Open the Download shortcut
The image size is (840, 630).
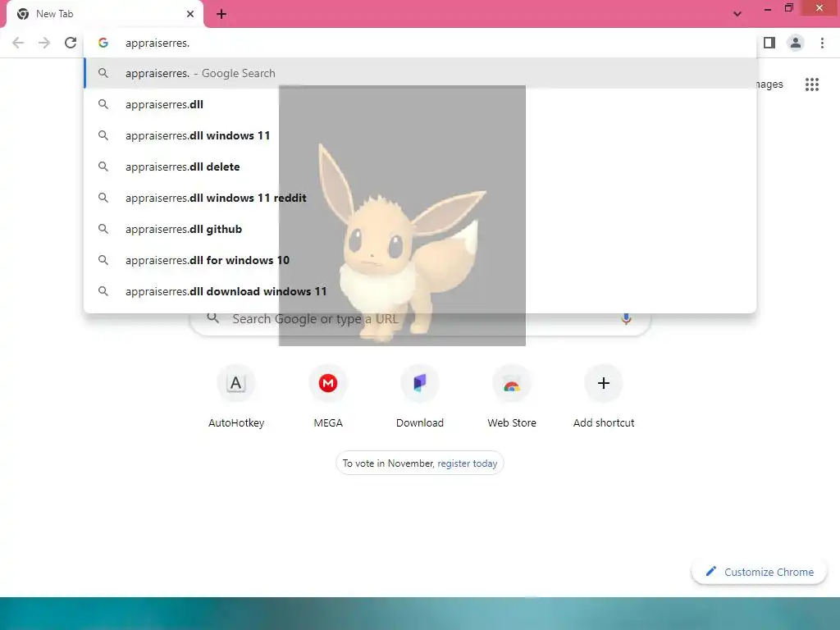(x=420, y=396)
